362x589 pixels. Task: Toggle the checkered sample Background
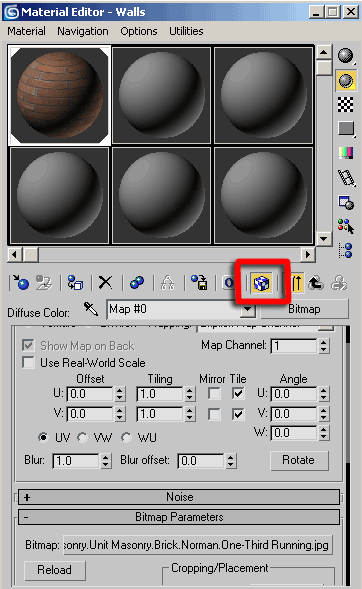pos(345,105)
